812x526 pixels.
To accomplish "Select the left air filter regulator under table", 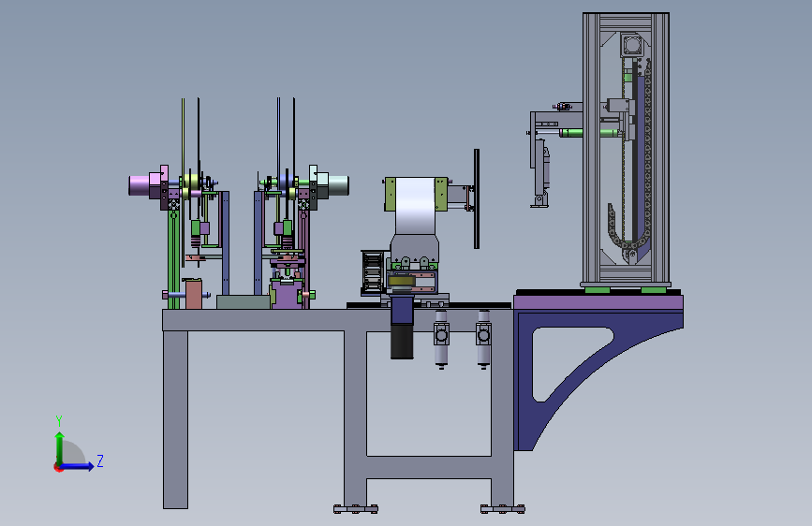I will [441, 339].
